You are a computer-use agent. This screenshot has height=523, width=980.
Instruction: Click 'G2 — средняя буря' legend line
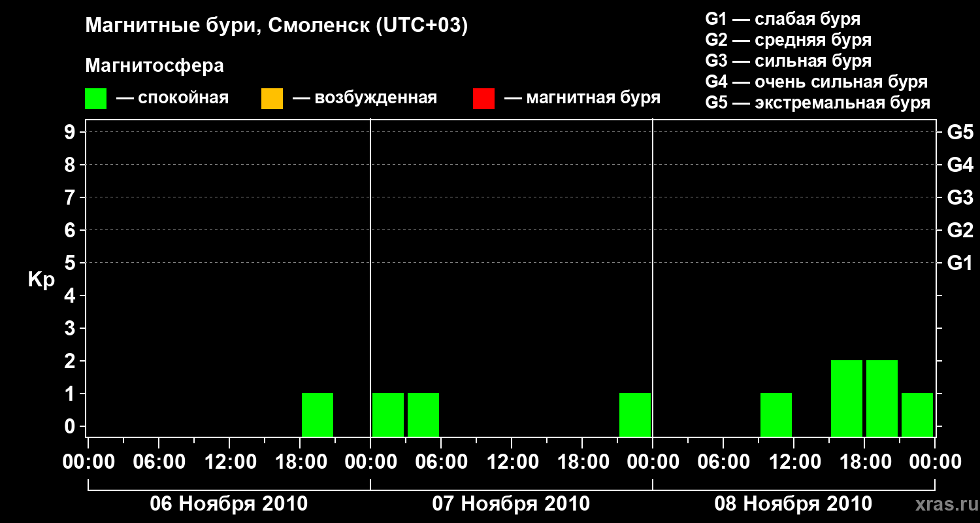[789, 40]
